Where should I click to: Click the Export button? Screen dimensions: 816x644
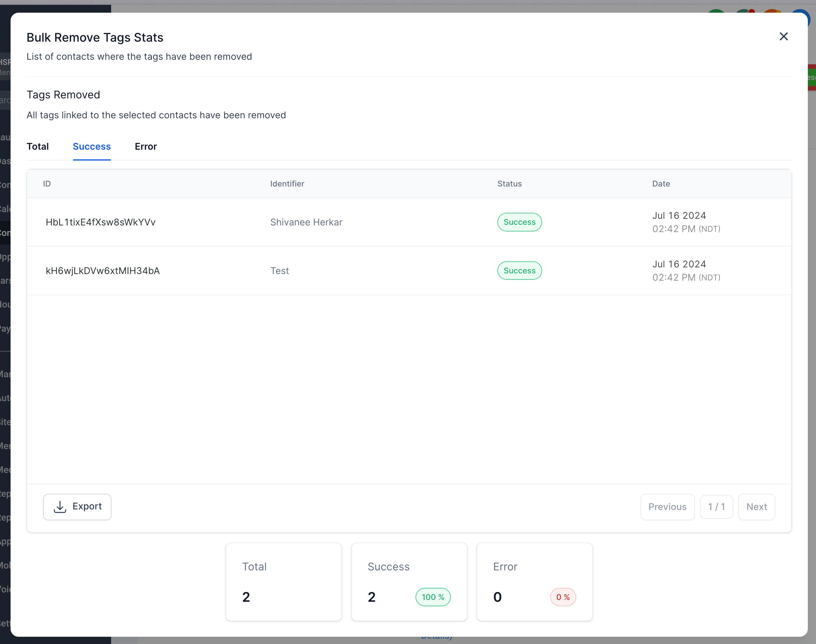(76, 506)
